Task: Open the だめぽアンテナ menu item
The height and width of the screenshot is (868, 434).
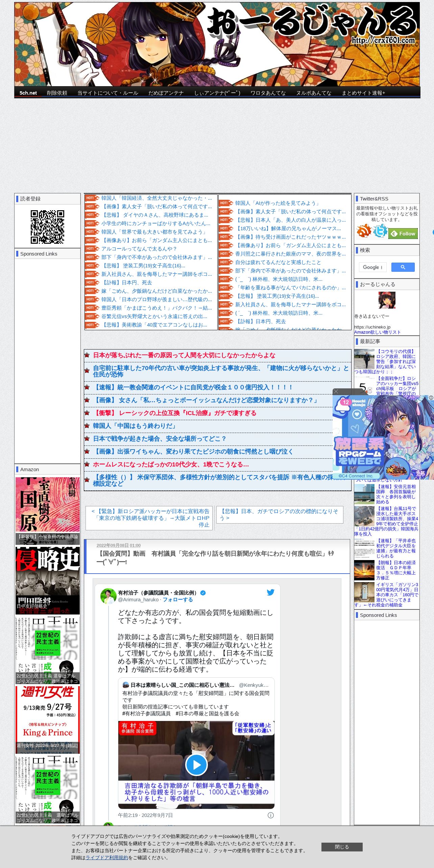Action: (166, 93)
